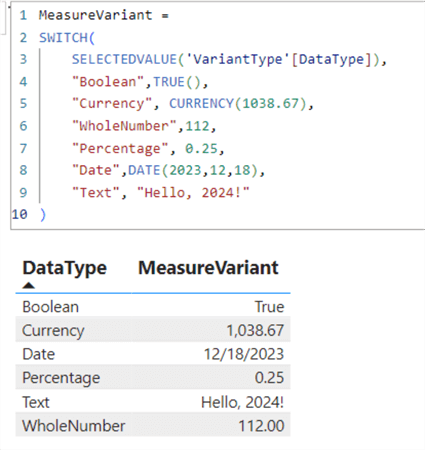
Task: Select the Text row label in table
Action: (36, 402)
